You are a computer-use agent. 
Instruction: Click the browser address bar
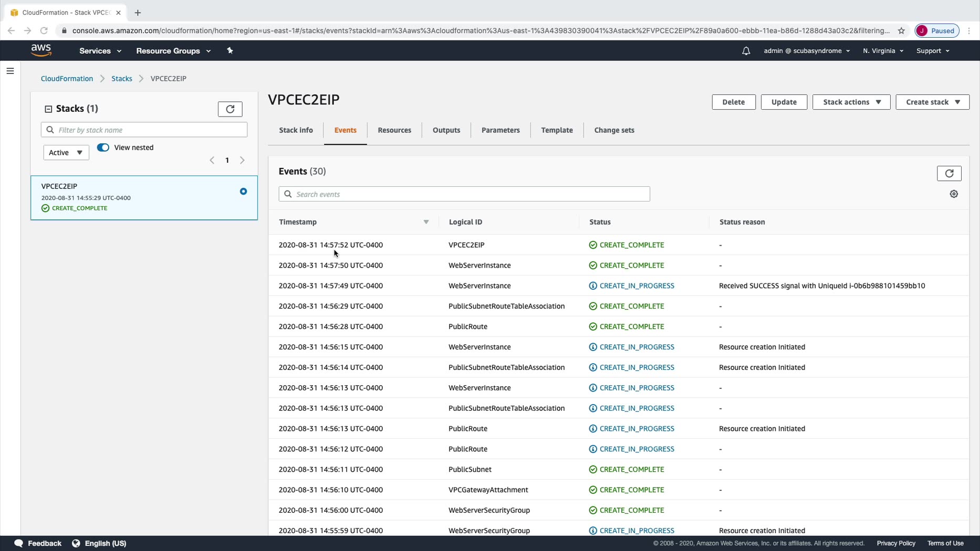481,31
